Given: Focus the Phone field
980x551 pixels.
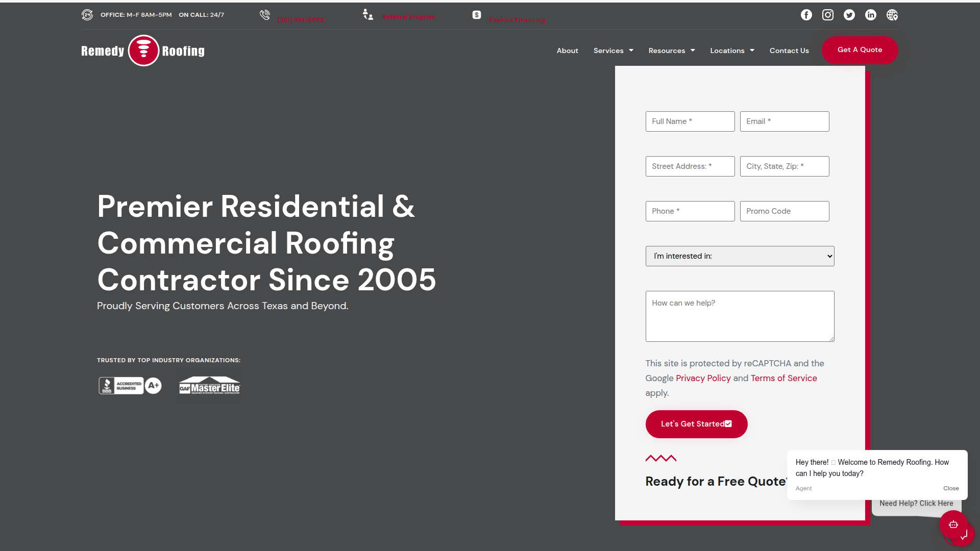Looking at the screenshot, I should (x=690, y=211).
